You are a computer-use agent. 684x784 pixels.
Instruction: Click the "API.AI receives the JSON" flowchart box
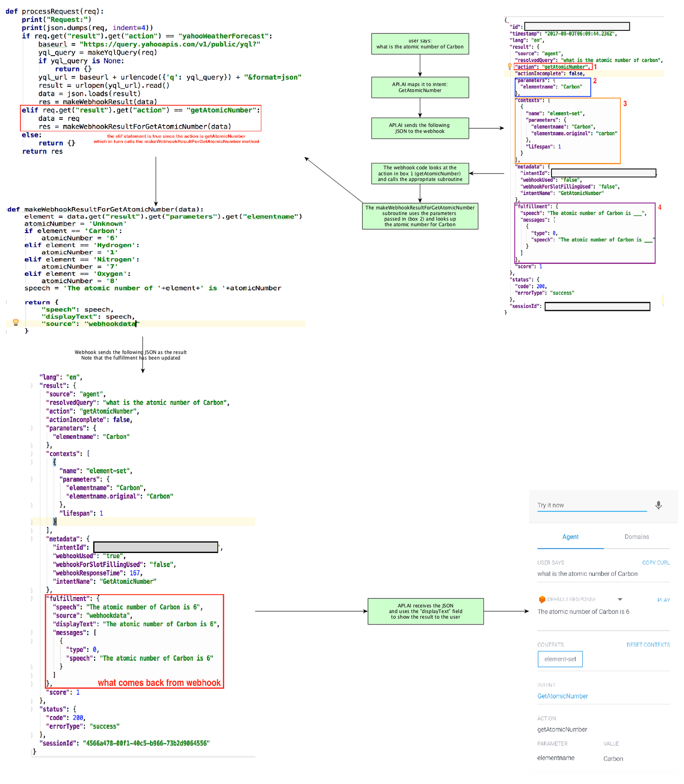point(425,611)
